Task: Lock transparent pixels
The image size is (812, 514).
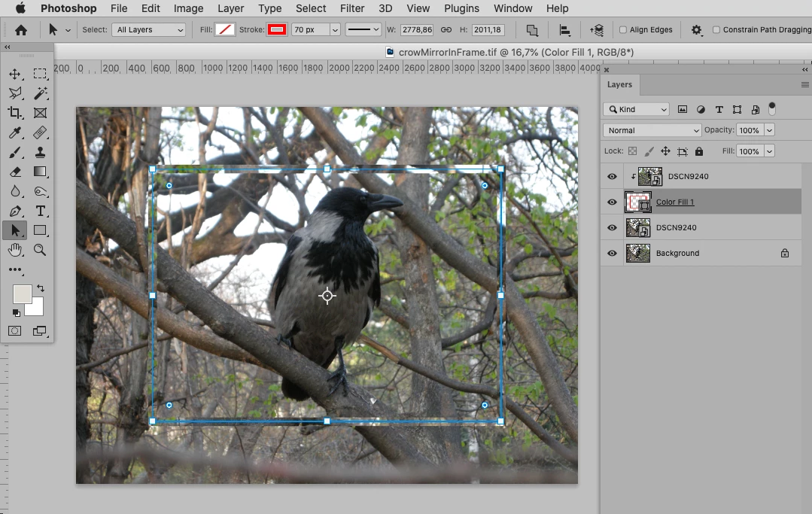Action: pyautogui.click(x=632, y=151)
